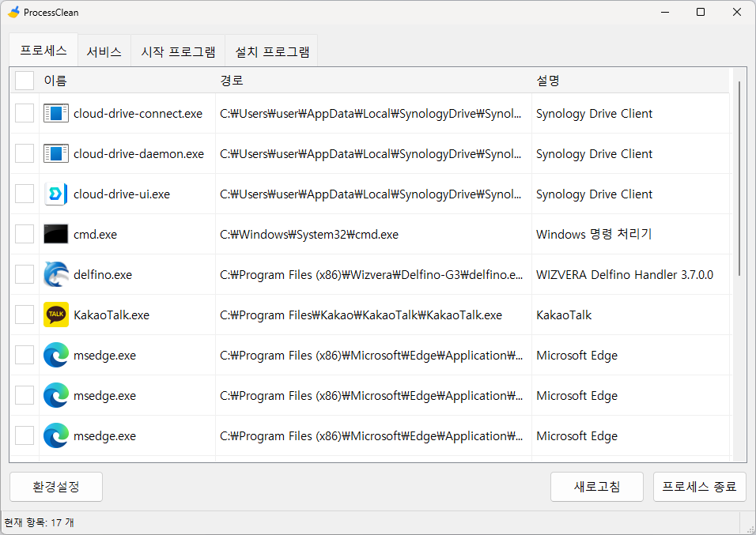Check the select-all checkbox in header
This screenshot has height=535, width=756.
(x=25, y=81)
